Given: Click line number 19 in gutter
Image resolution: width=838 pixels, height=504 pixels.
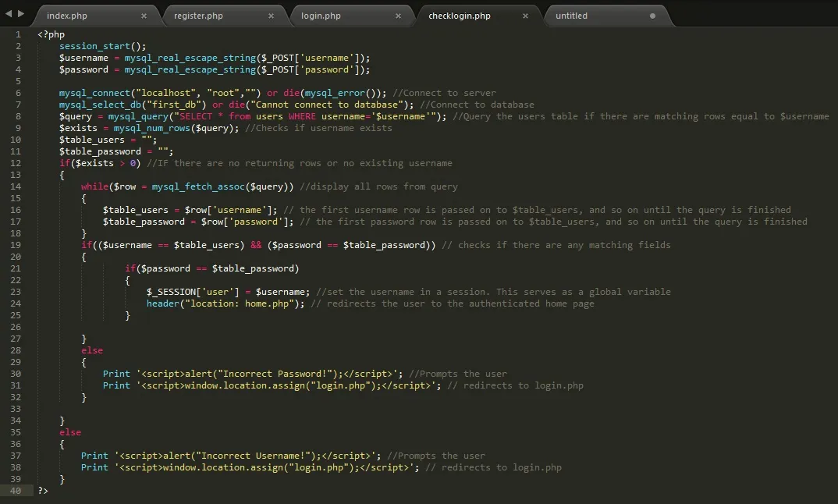Looking at the screenshot, I should [x=16, y=245].
